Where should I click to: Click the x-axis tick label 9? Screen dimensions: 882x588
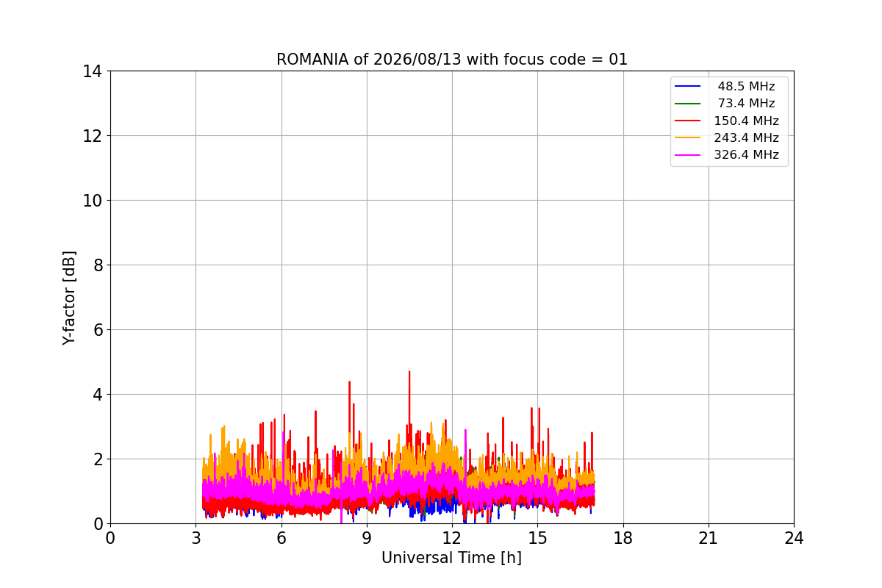[367, 538]
